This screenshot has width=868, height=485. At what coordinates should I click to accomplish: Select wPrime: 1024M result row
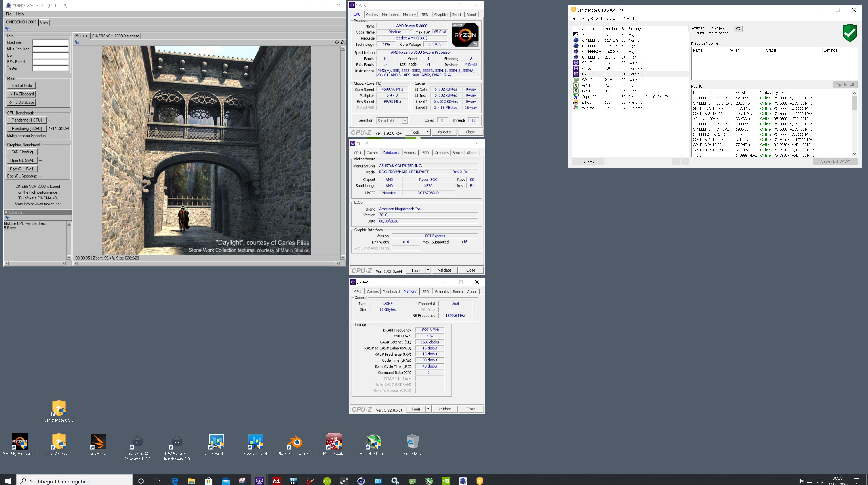point(772,119)
